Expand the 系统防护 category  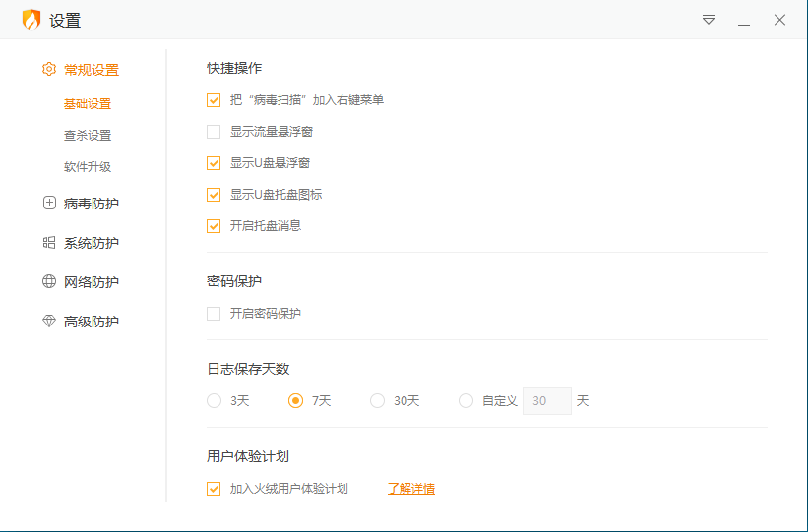[91, 243]
